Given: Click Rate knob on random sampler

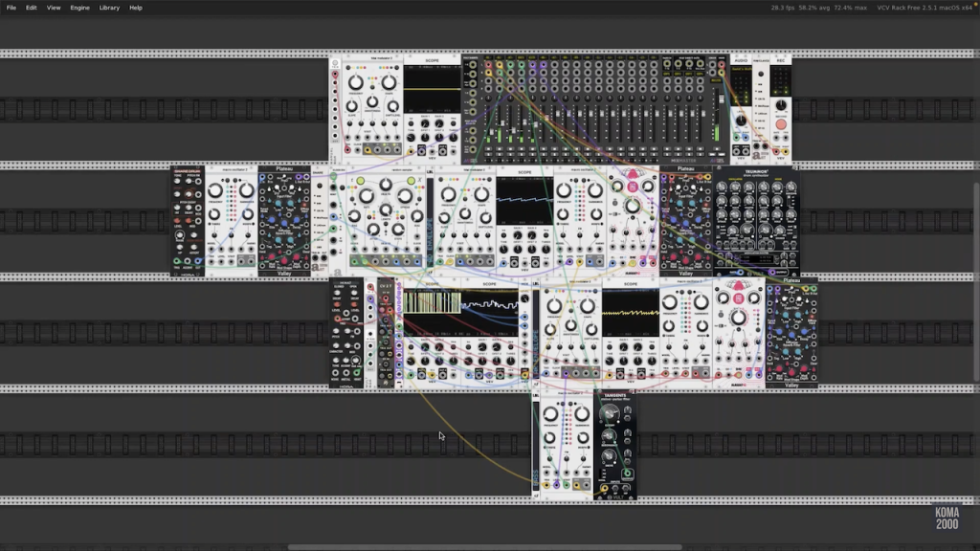Looking at the screenshot, I should [367, 195].
